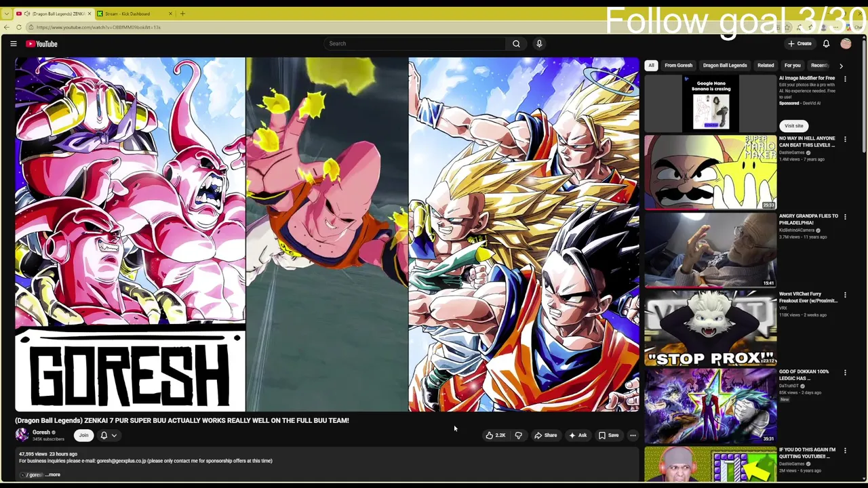Start voice search with microphone icon
The image size is (868, 488).
[539, 43]
